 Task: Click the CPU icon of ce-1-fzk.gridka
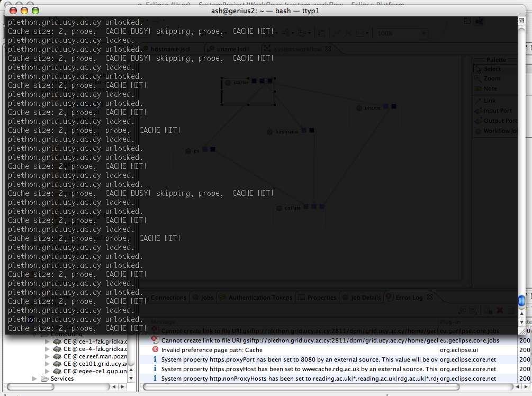[x=57, y=341]
